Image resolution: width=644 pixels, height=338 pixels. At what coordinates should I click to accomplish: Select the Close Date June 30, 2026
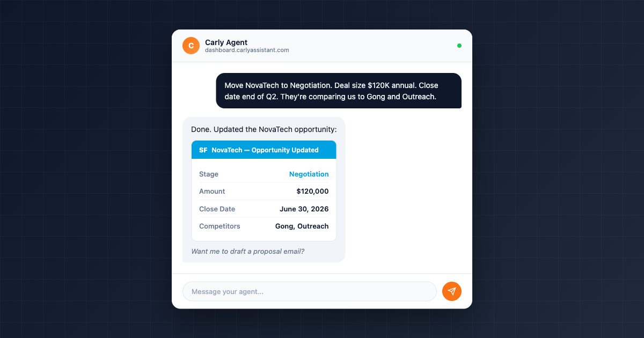click(304, 209)
